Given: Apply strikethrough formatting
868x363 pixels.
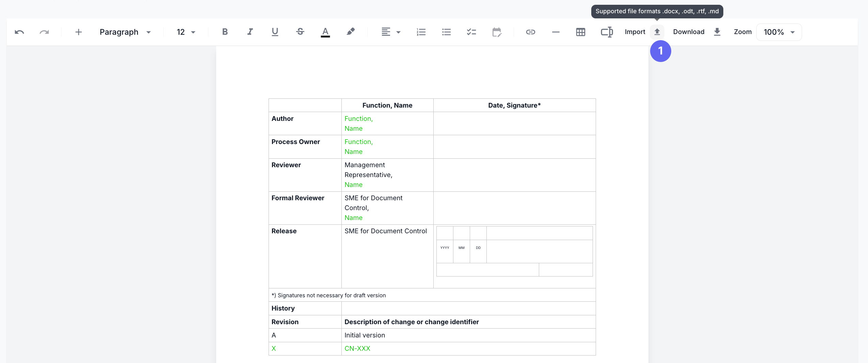Looking at the screenshot, I should pyautogui.click(x=300, y=32).
